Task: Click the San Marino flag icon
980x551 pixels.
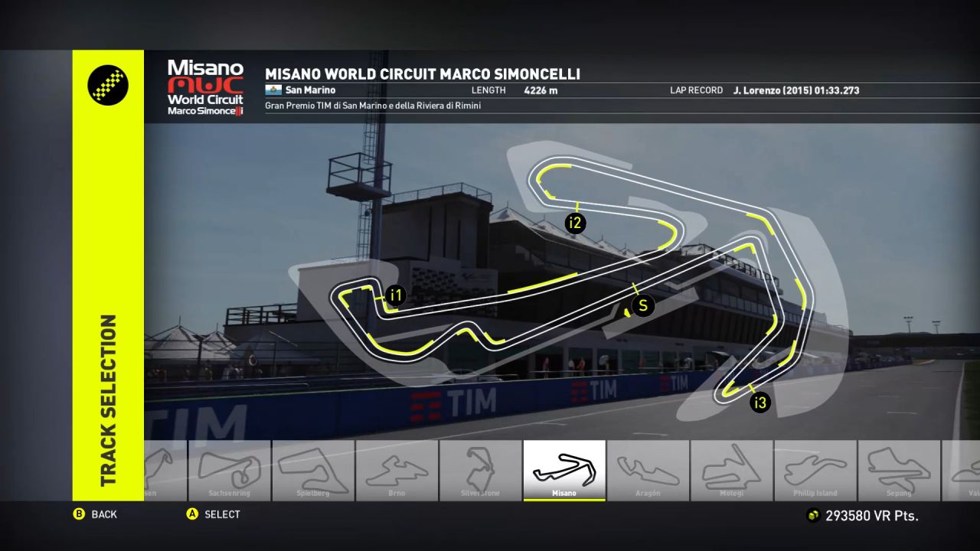Action: [273, 90]
